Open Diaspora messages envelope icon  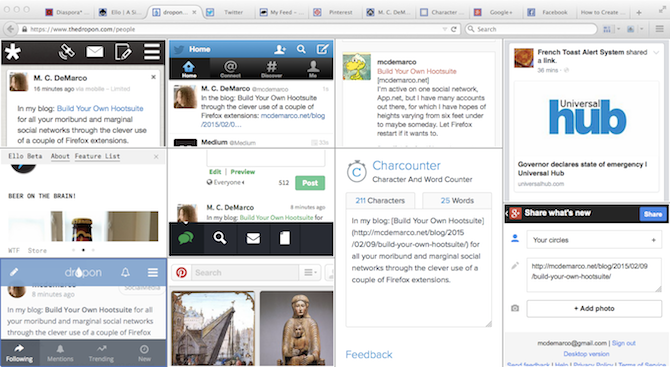[95, 52]
